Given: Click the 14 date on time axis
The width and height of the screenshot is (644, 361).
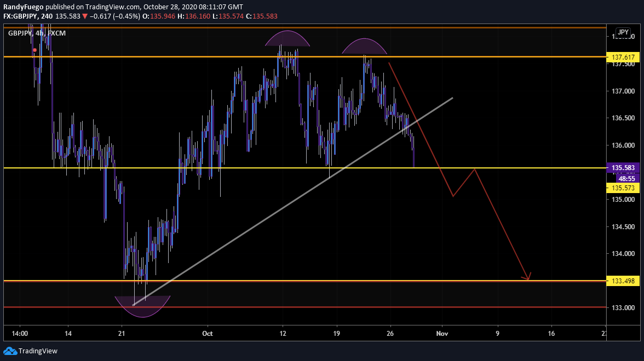Looking at the screenshot, I should [68, 334].
